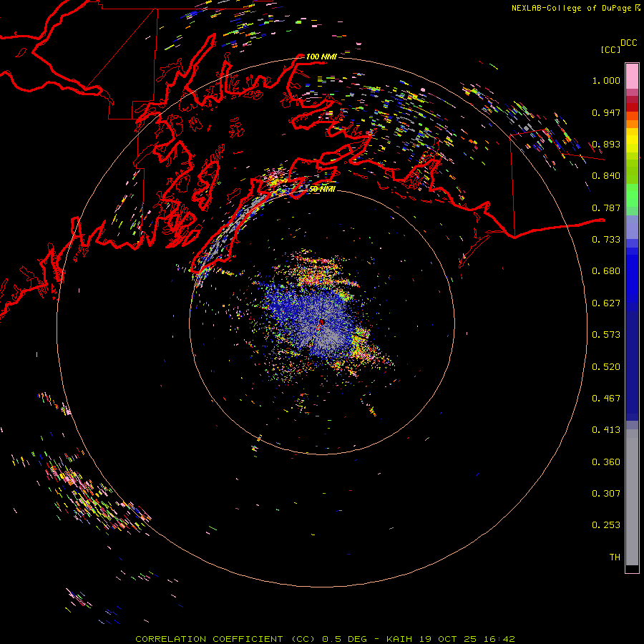Click the TH threshold label
644x644 pixels.
[615, 557]
